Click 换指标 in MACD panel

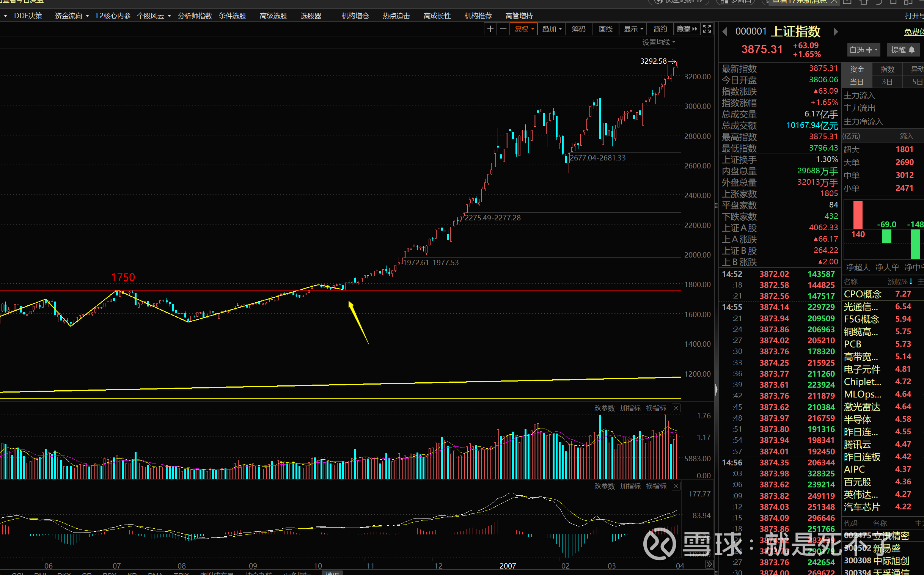(655, 486)
